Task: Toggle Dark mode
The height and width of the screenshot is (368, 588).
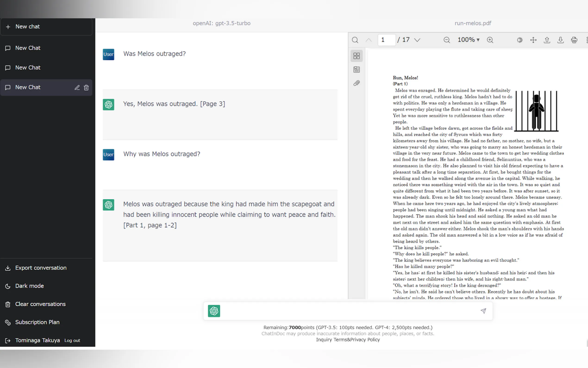Action: pyautogui.click(x=29, y=286)
